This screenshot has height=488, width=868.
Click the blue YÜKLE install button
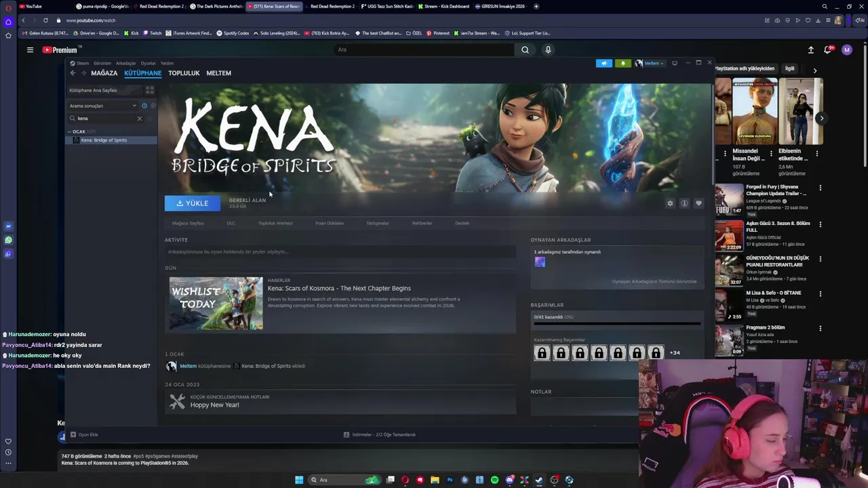pos(193,203)
